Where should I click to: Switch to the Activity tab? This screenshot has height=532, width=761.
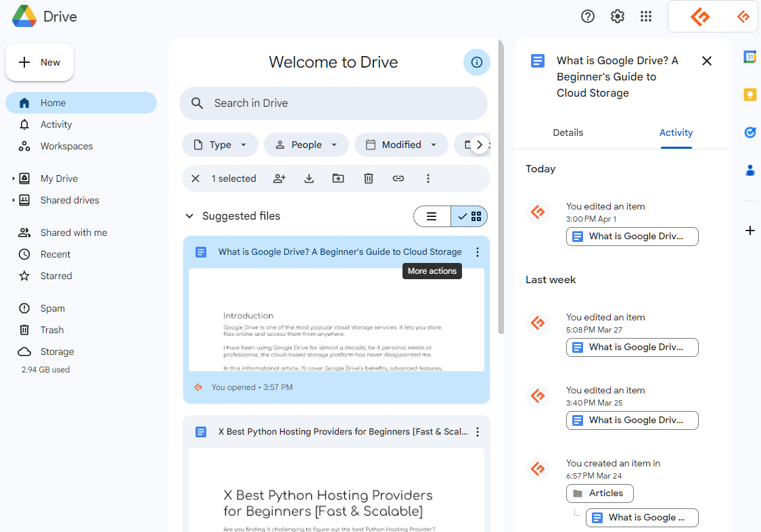[x=676, y=132]
